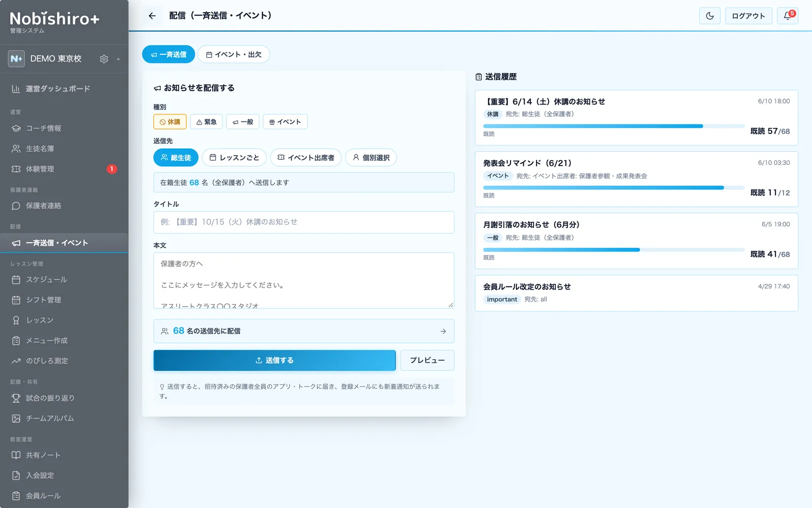This screenshot has width=812, height=508.
Task: Select イベント as the notice type
Action: (285, 122)
